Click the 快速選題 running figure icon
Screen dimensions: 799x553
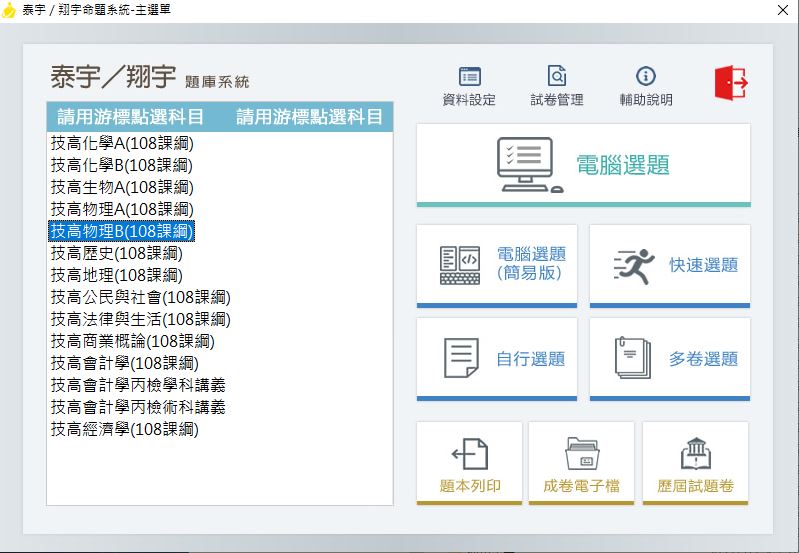pos(633,266)
